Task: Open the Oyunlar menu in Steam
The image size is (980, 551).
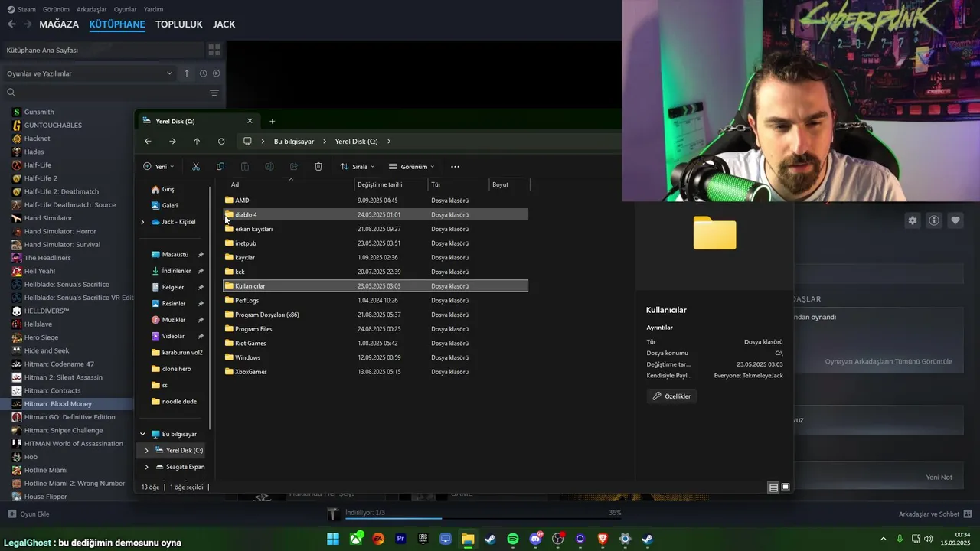Action: (x=126, y=9)
